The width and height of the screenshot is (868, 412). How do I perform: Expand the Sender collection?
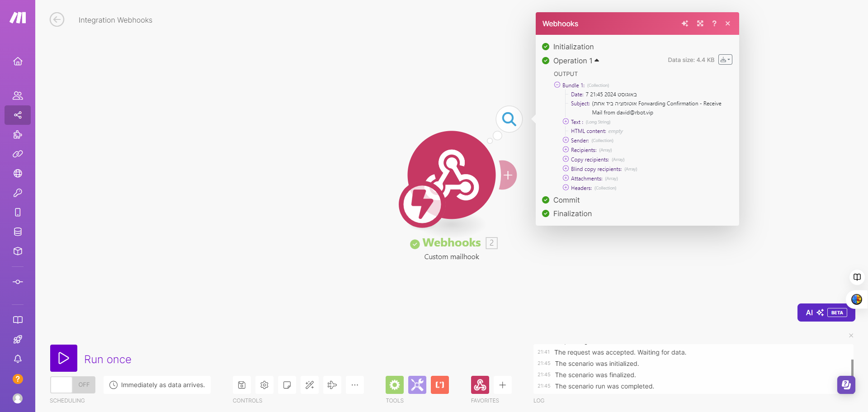566,140
